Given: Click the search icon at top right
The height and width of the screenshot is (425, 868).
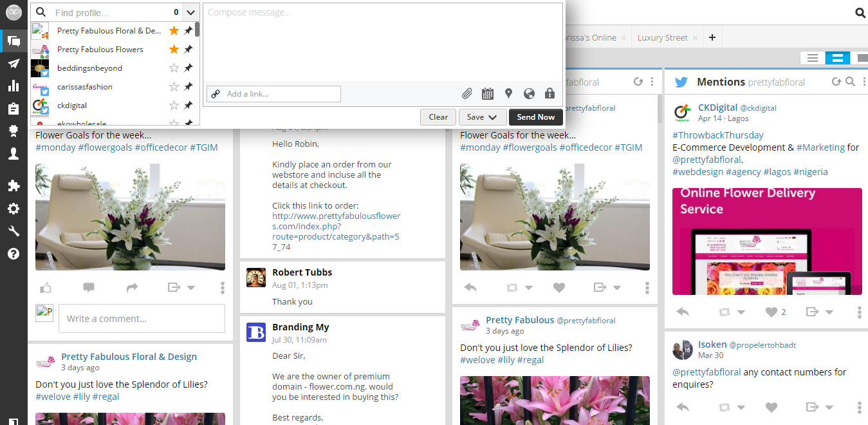Looking at the screenshot, I should click(x=860, y=12).
